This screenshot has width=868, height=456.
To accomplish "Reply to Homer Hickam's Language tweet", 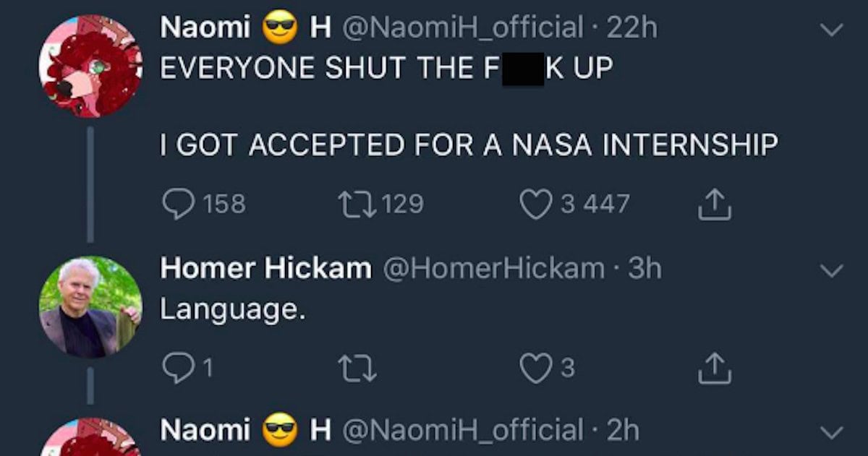I will pos(187,369).
